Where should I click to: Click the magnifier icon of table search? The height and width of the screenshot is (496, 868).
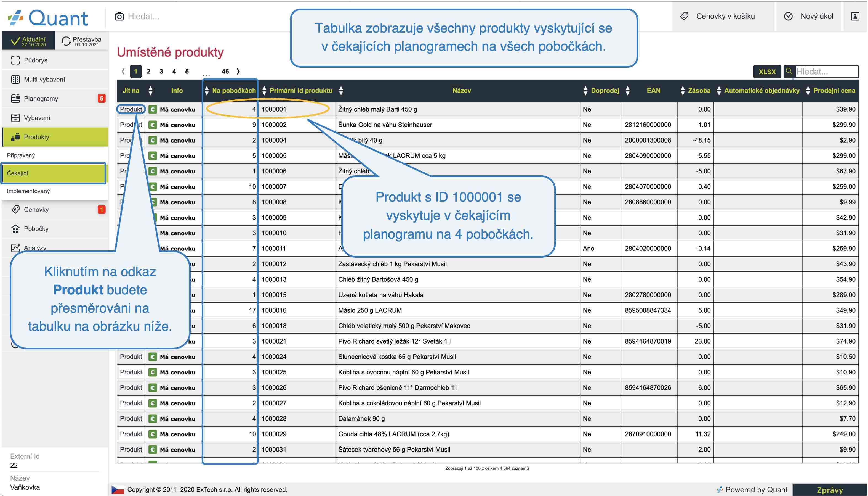(789, 71)
